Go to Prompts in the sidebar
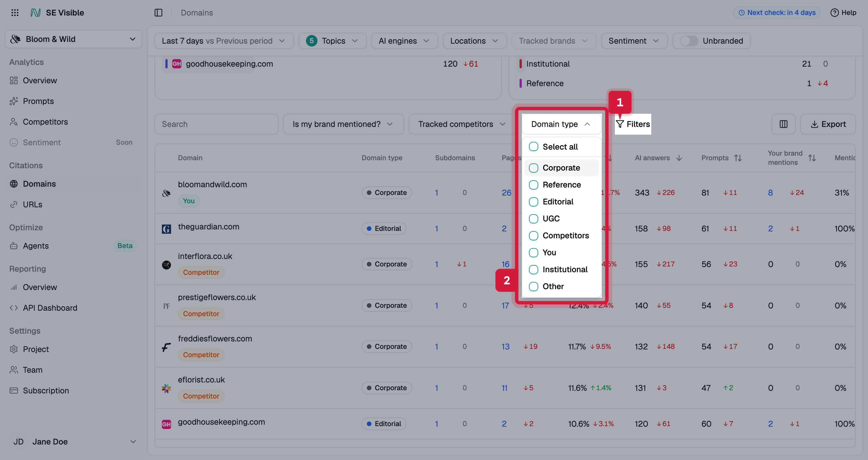This screenshot has width=868, height=460. click(38, 101)
